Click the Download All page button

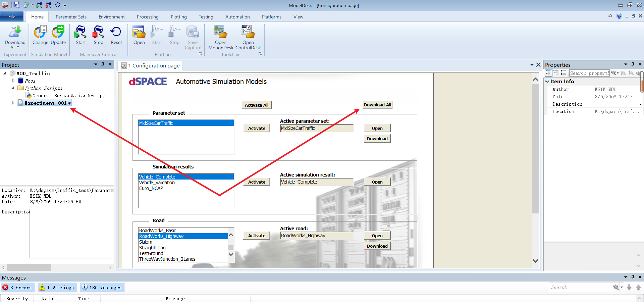click(x=377, y=105)
